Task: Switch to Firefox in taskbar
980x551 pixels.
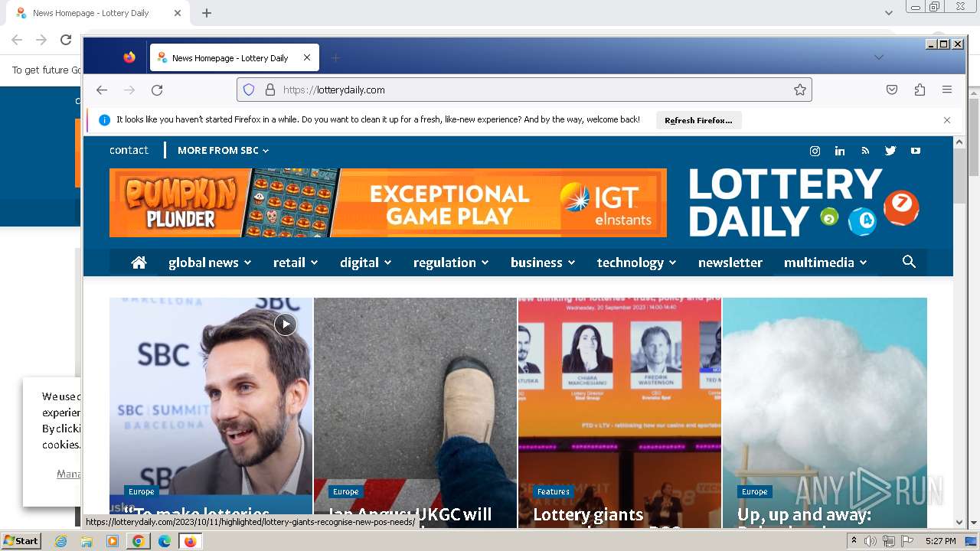Action: pyautogui.click(x=190, y=541)
